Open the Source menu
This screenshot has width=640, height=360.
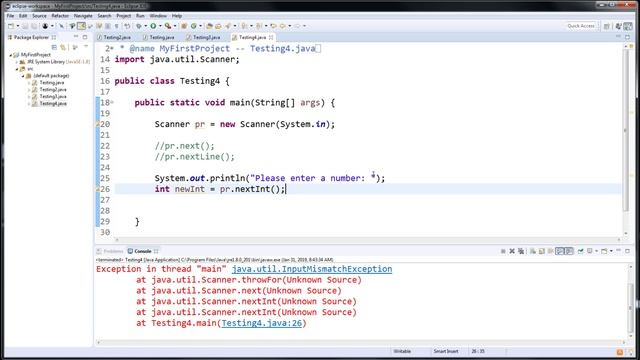coord(39,16)
